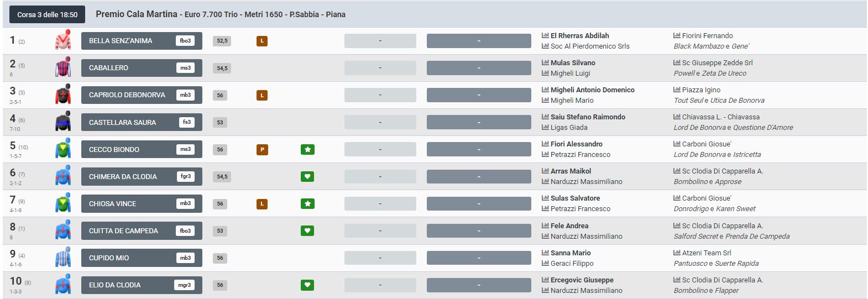The width and height of the screenshot is (868, 299).
Task: Click Castellara Saura black and blue silk icon
Action: [x=63, y=122]
